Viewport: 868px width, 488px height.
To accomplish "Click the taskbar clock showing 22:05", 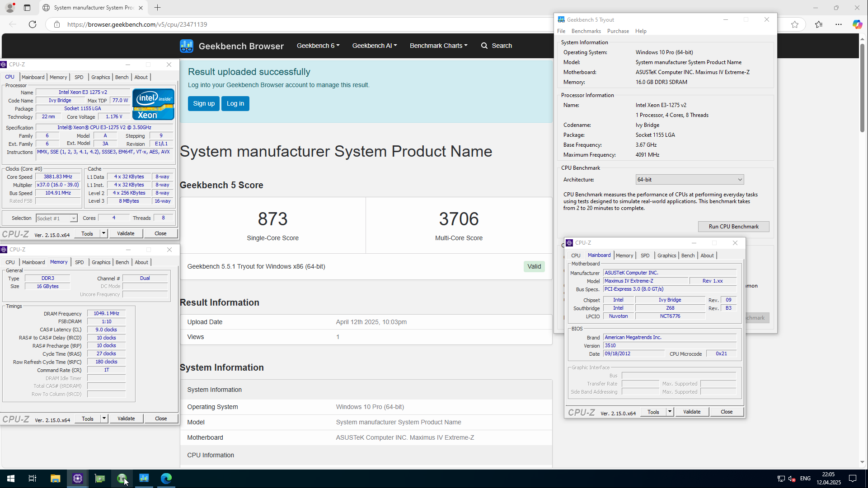I will (828, 479).
